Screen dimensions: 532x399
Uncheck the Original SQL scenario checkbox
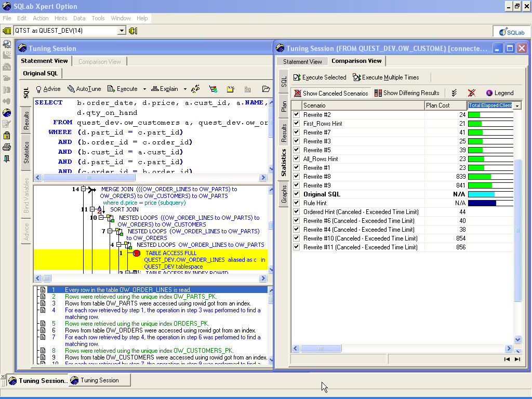click(297, 194)
